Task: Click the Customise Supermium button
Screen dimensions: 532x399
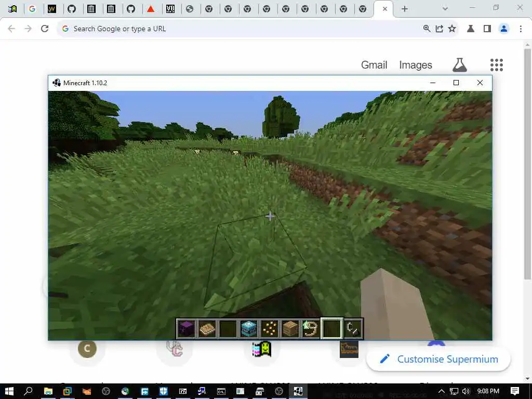Action: (438, 359)
